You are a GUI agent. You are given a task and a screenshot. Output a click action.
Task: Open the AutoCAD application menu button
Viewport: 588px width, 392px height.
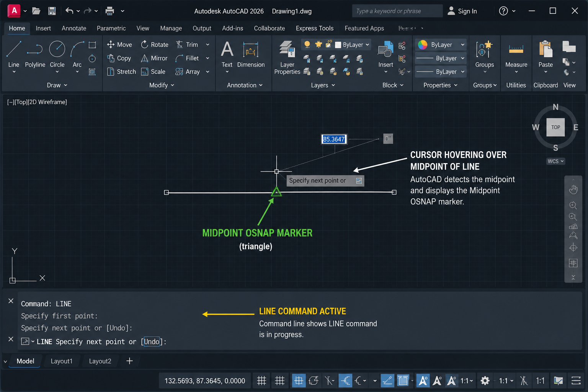pos(14,11)
